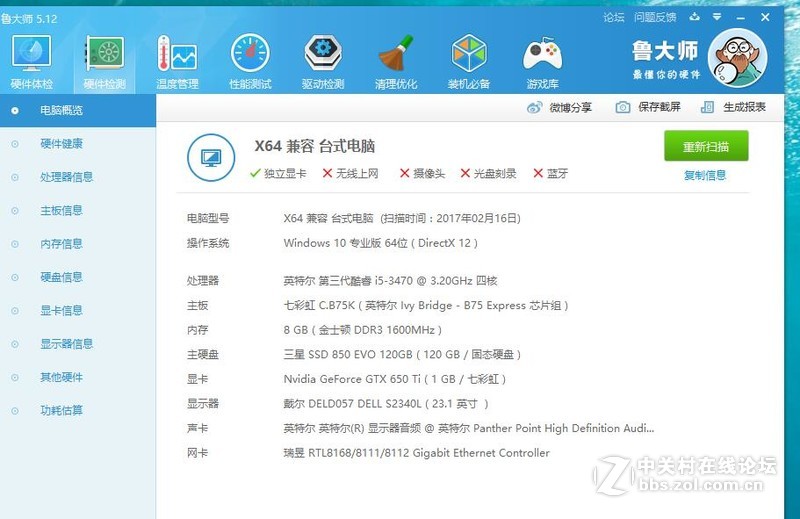The image size is (800, 519).
Task: Click the 光盘刻录 status indicator
Action: point(488,174)
